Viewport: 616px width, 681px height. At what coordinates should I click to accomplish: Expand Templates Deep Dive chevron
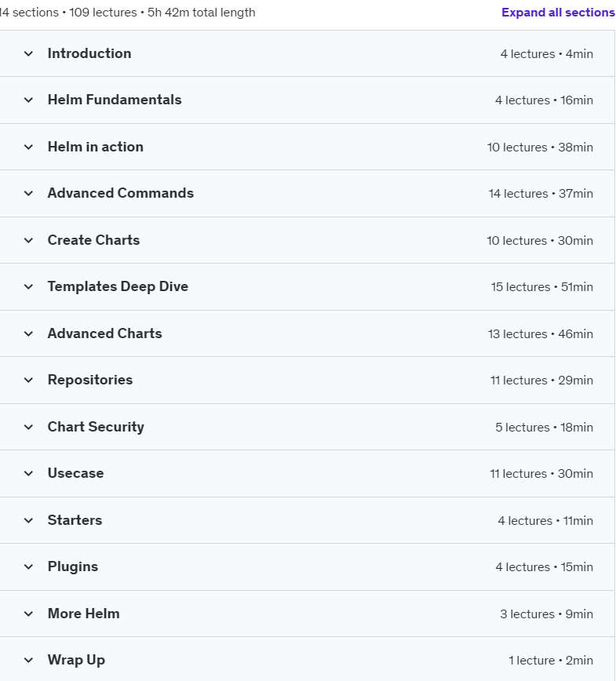coord(28,286)
